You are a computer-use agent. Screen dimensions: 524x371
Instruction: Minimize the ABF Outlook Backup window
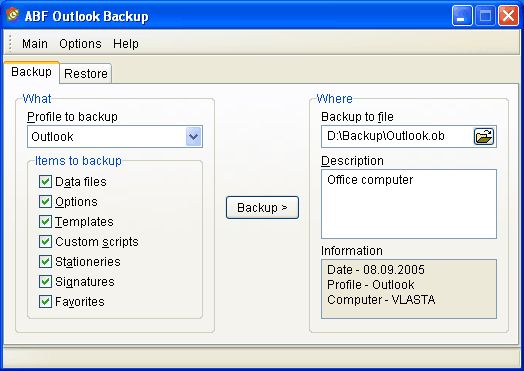click(x=462, y=15)
